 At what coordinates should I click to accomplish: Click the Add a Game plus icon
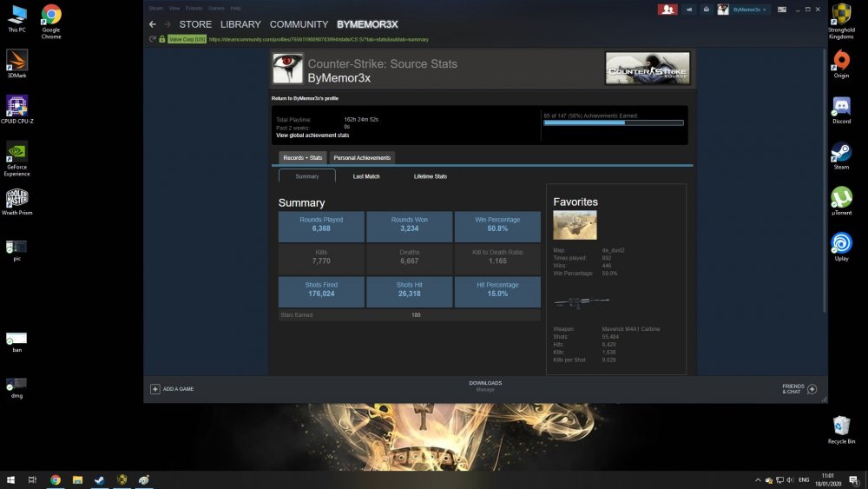point(155,389)
